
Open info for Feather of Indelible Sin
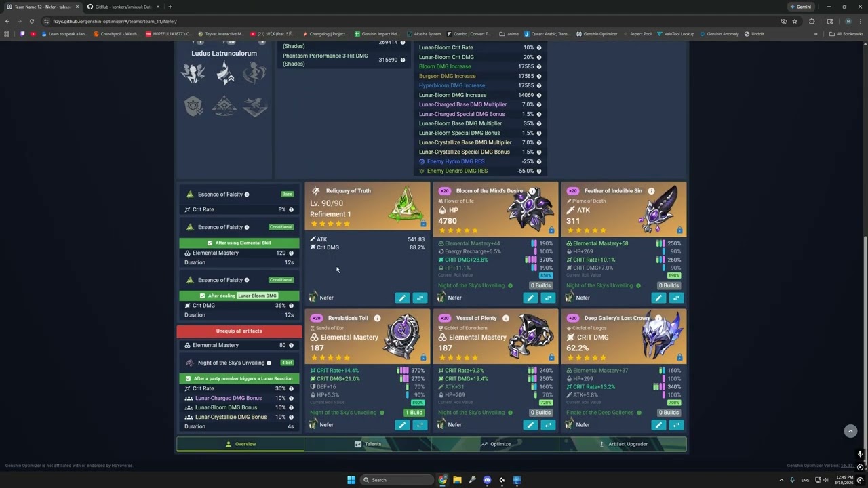coord(651,191)
